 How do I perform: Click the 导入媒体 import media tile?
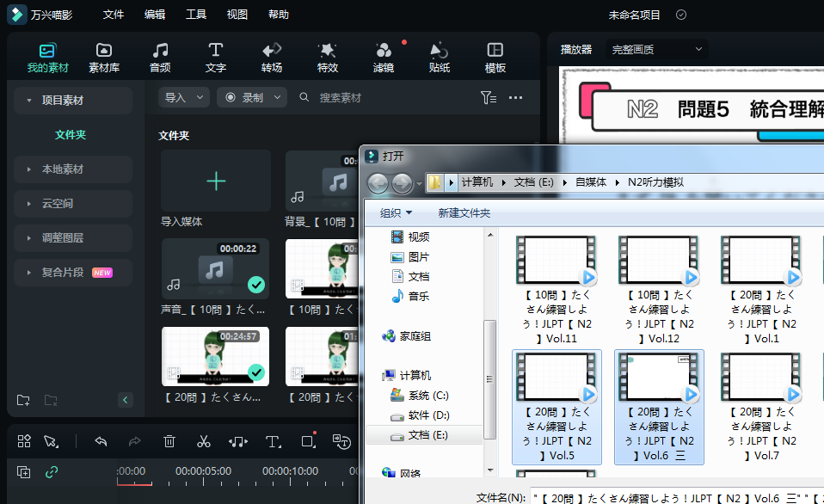[215, 181]
